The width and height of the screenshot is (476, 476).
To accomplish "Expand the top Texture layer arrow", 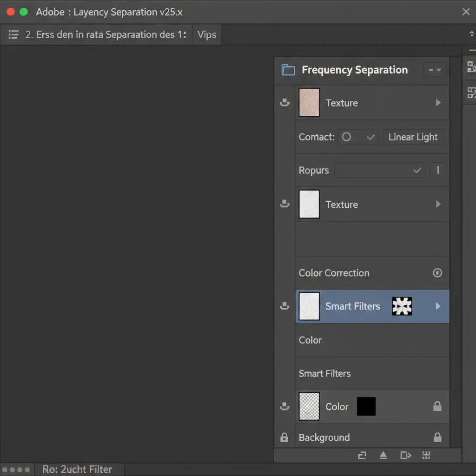I will (438, 103).
